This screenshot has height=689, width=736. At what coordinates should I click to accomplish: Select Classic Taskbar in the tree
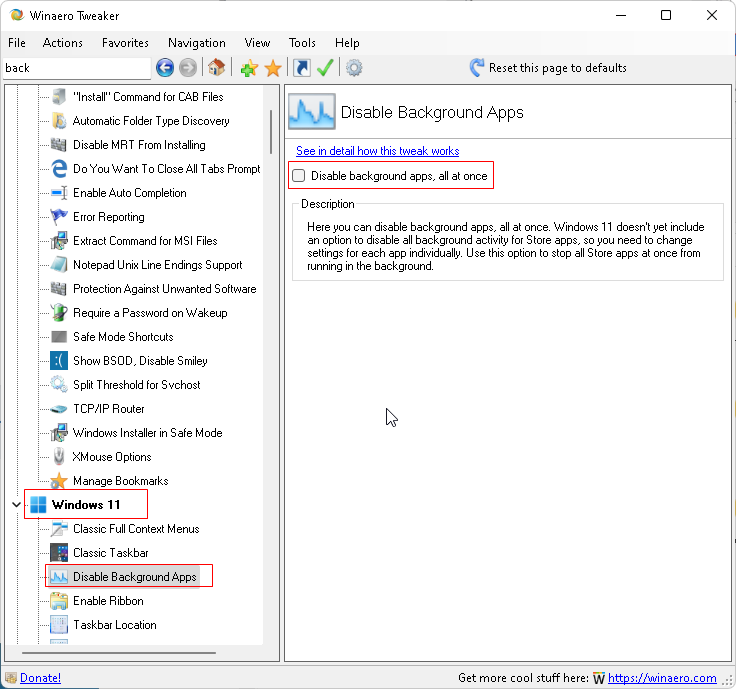pyautogui.click(x=111, y=553)
